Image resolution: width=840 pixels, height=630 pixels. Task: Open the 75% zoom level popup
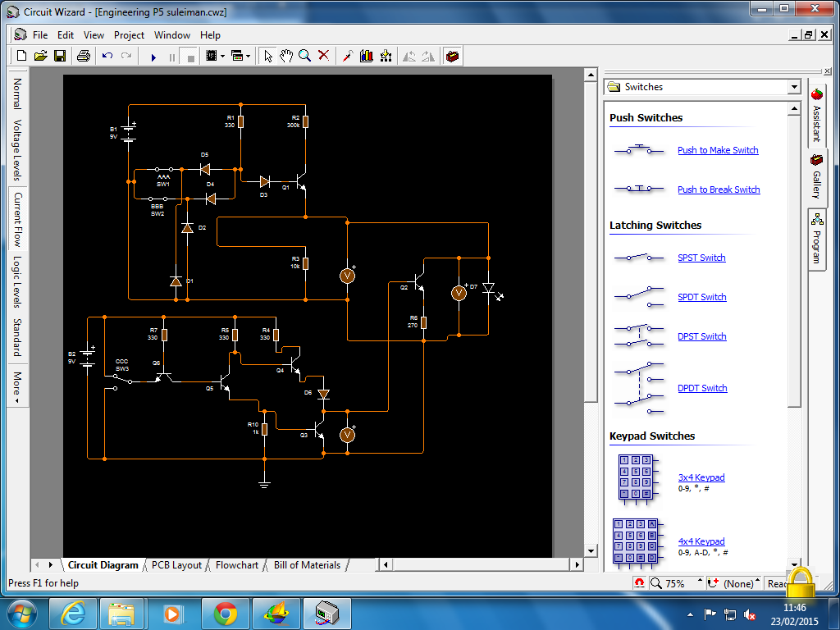coord(699,580)
